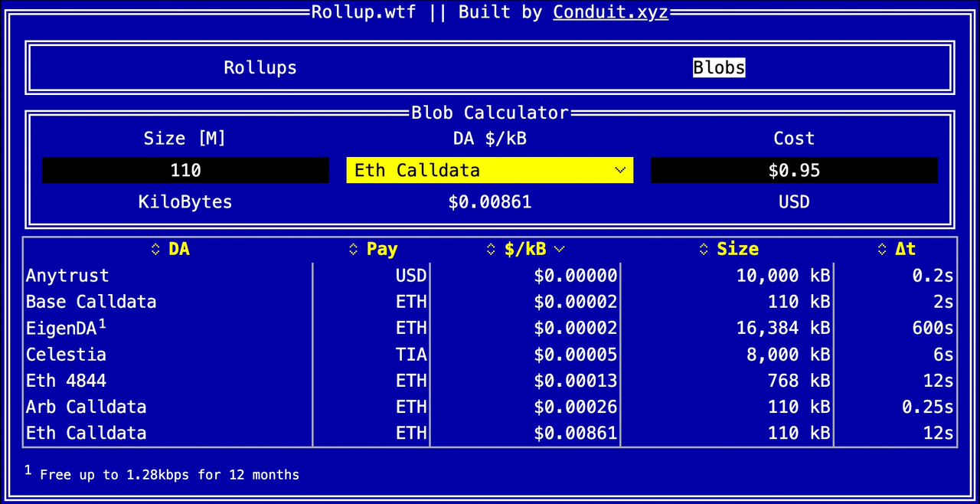Screen dimensions: 980x504
Task: Click the Celestia row in table
Action: pos(66,355)
